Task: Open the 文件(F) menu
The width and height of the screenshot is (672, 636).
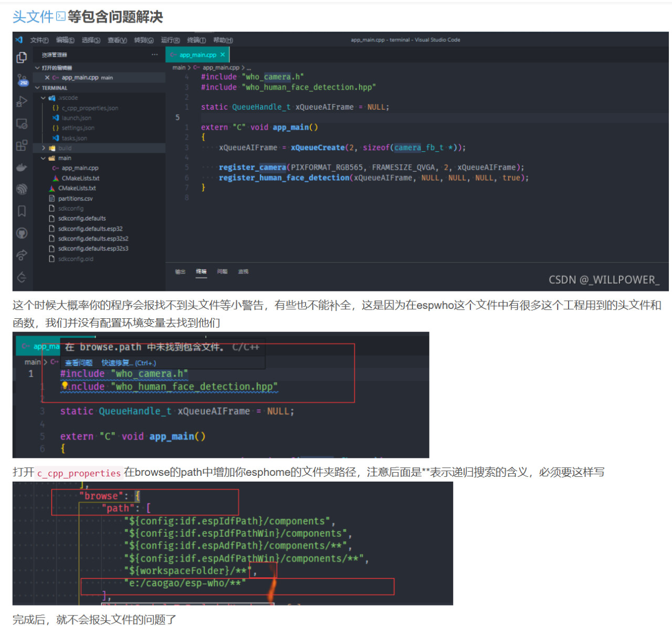Action: coord(39,40)
